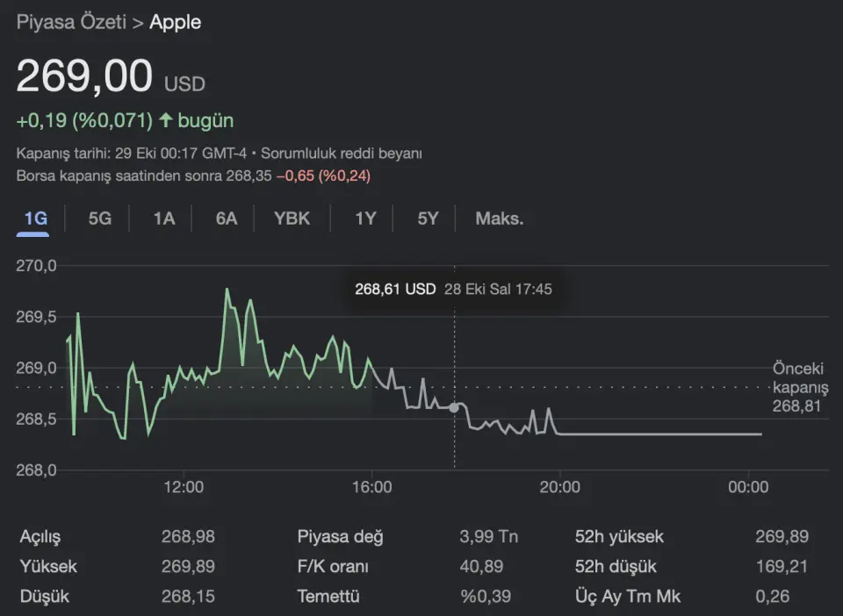The image size is (843, 616).
Task: Switch to the 5Y five-year tab
Action: (428, 218)
